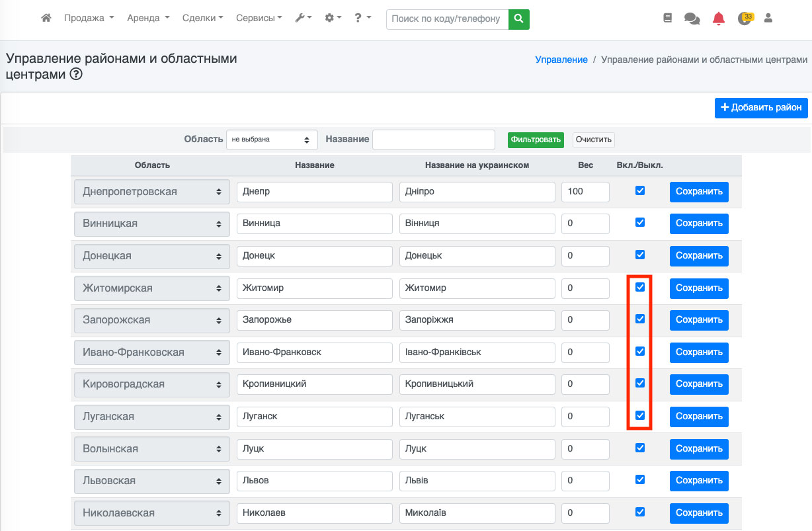The height and width of the screenshot is (531, 812).
Task: Go to home page via house icon
Action: click(46, 19)
